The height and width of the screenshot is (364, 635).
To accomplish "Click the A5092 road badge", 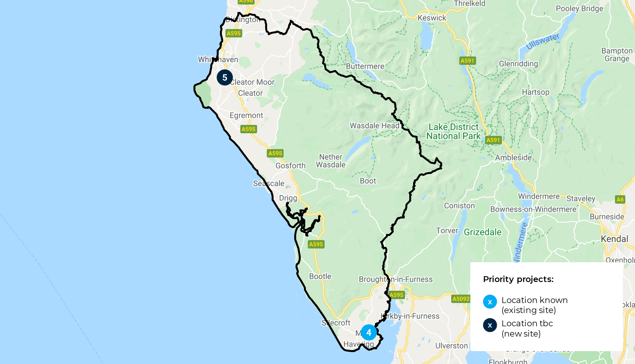I will pos(461,299).
